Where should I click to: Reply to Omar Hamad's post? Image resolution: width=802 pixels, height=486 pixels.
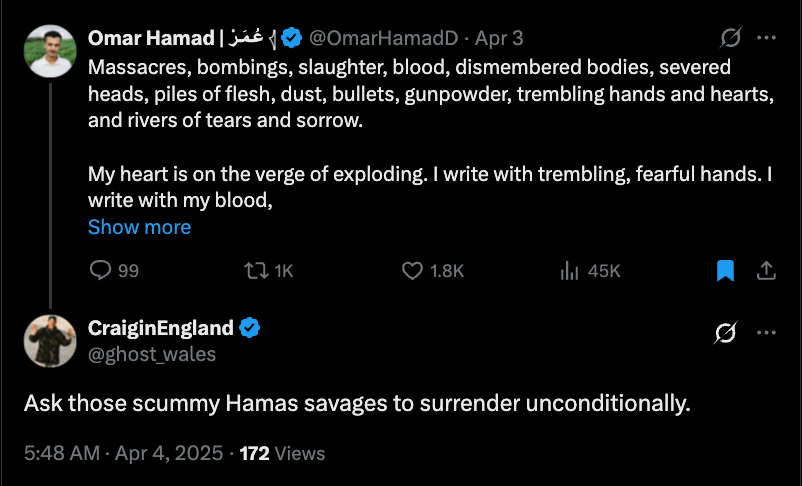click(x=101, y=271)
